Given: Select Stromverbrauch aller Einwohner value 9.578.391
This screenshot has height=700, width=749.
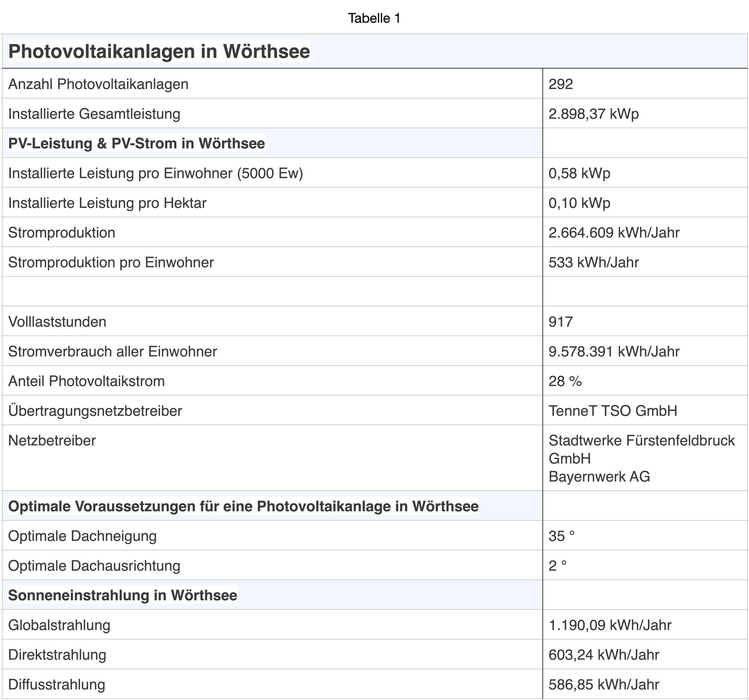Looking at the screenshot, I should point(614,351).
